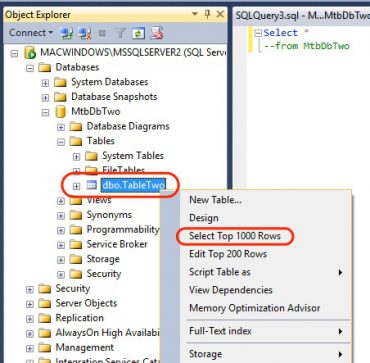Click the dbo.TableTwo table icon
This screenshot has height=363, width=370.
click(x=91, y=185)
